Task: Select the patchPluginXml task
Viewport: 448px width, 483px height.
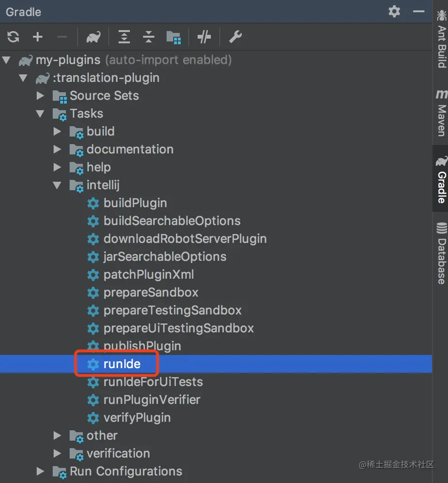Action: coord(149,274)
